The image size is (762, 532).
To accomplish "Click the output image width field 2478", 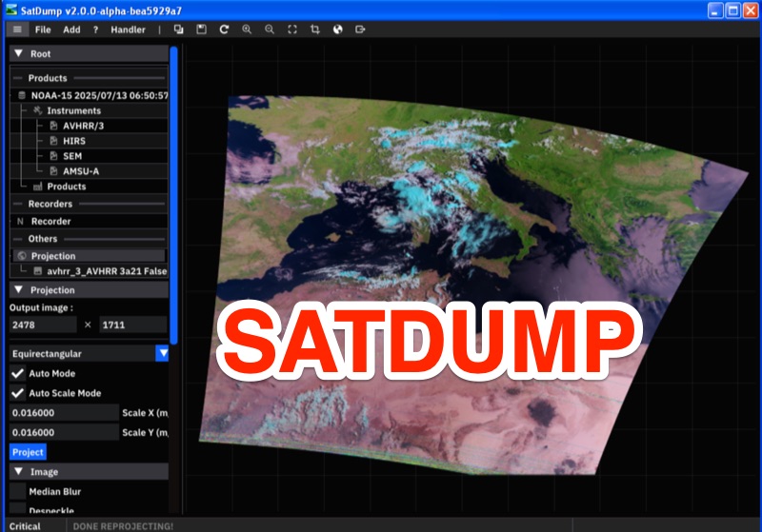I will click(x=43, y=325).
